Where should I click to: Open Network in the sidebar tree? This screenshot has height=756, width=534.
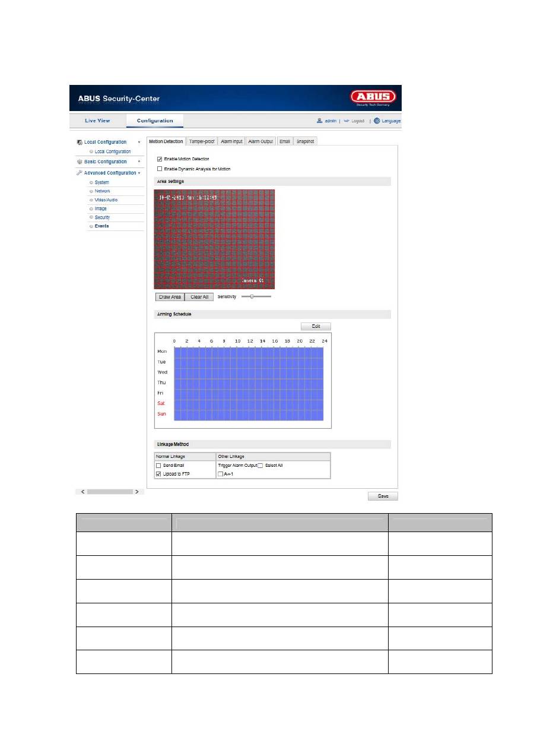[x=102, y=191]
